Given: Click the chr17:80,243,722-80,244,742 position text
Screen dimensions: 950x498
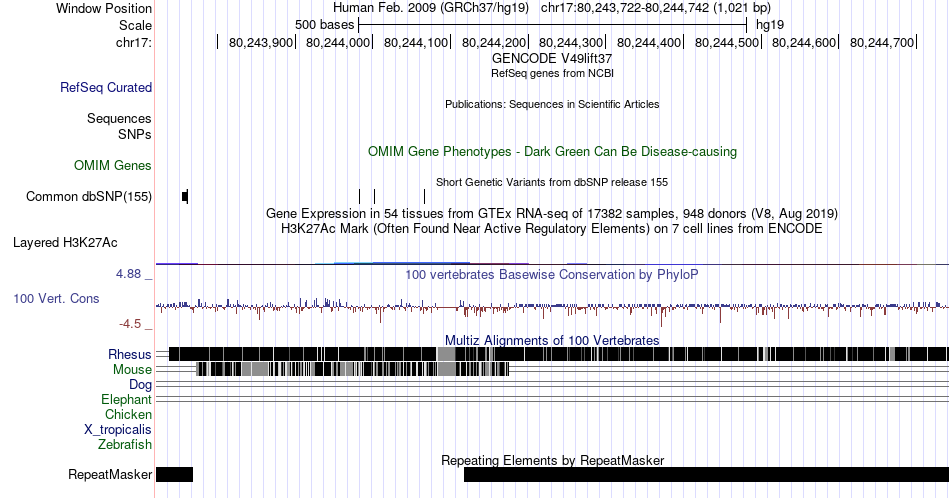Looking at the screenshot, I should click(x=656, y=8).
